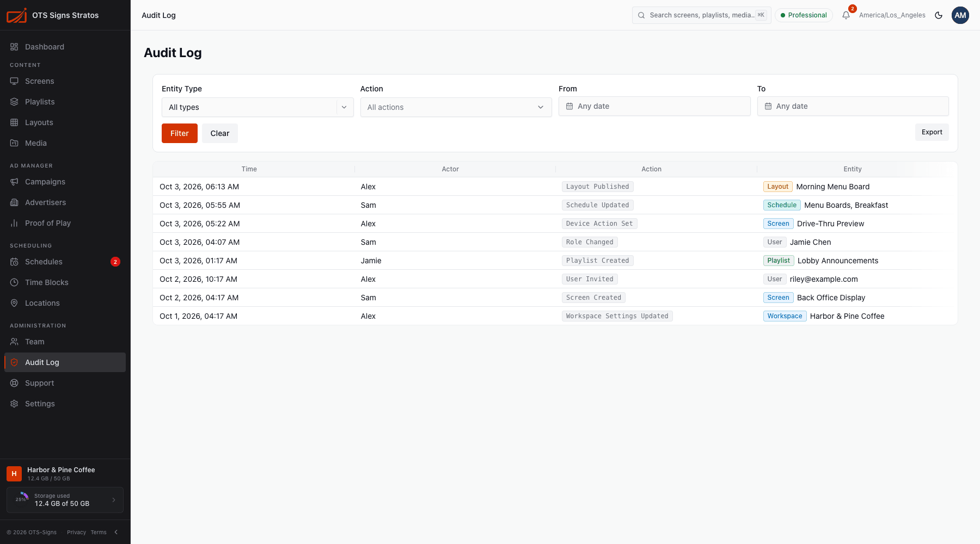The height and width of the screenshot is (544, 980).
Task: Click the calendar icon in the To field
Action: 768,106
